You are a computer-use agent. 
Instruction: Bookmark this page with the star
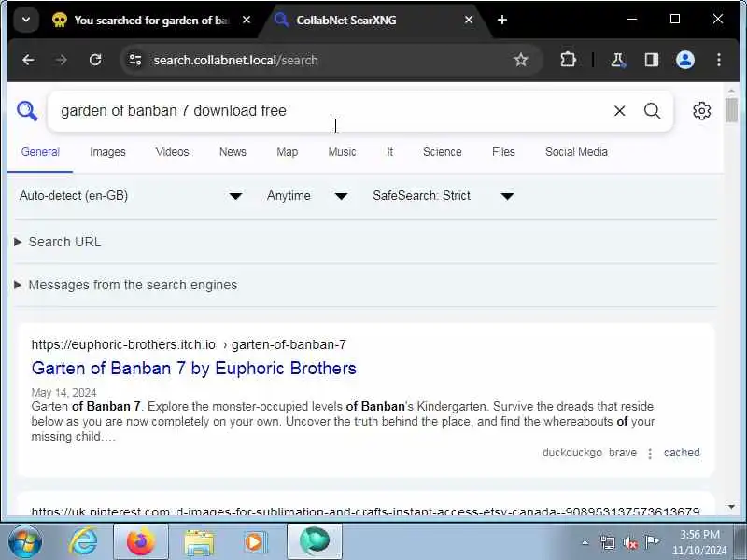coord(521,60)
